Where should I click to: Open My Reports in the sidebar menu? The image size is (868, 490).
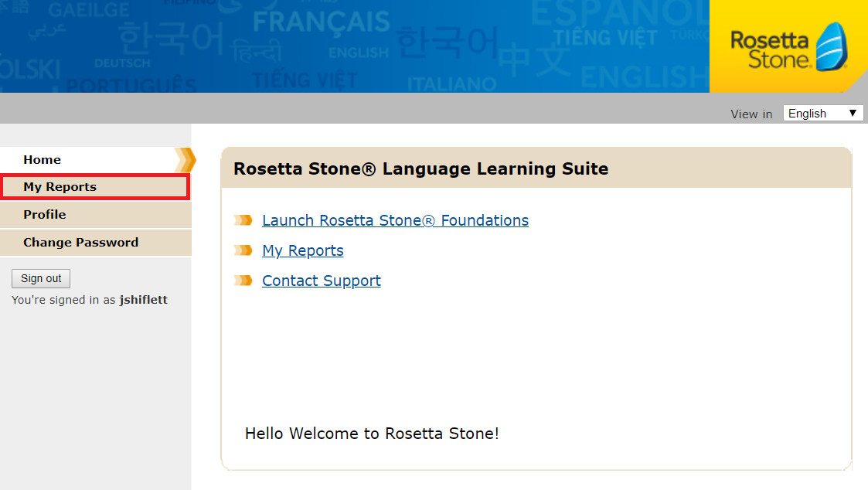click(95, 186)
